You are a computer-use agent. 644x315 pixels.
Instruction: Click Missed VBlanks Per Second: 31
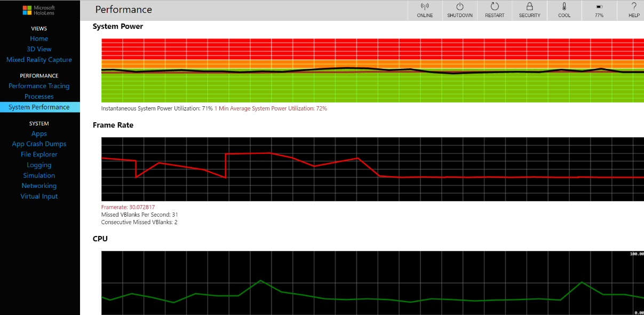point(139,215)
